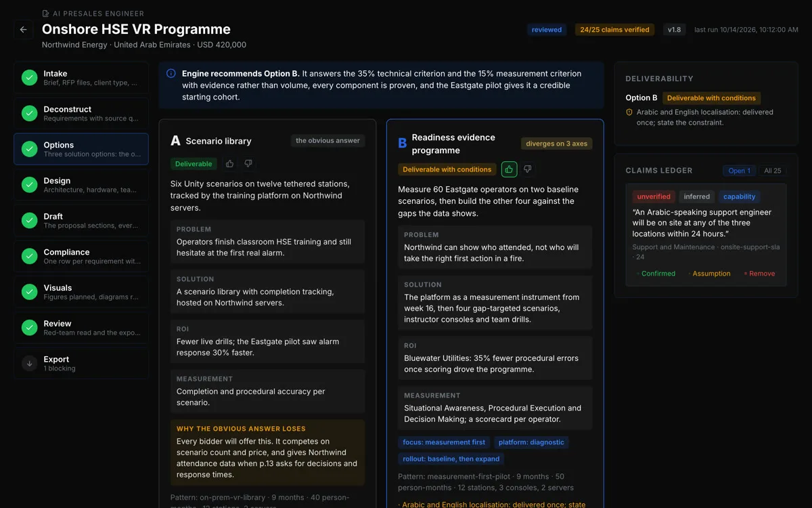The image size is (812, 508).
Task: Go to the Review step
Action: (x=81, y=328)
